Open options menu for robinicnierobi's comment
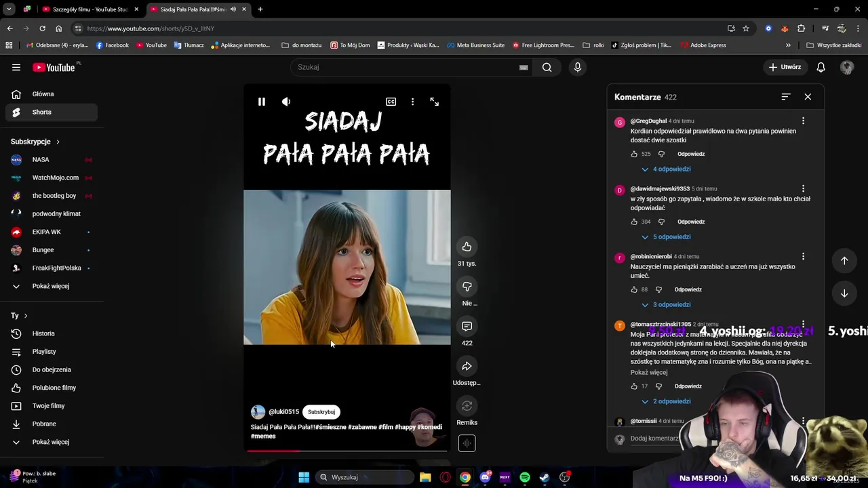 pyautogui.click(x=803, y=256)
